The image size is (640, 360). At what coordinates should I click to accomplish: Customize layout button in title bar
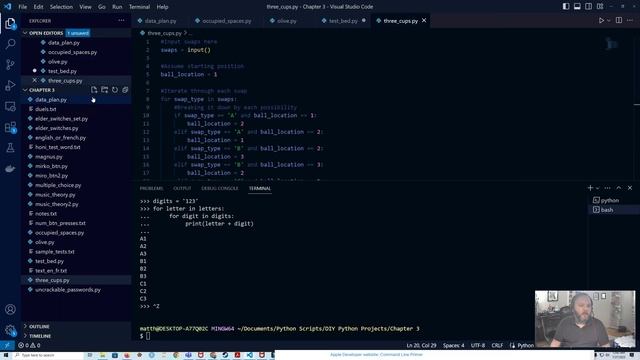pyautogui.click(x=600, y=7)
